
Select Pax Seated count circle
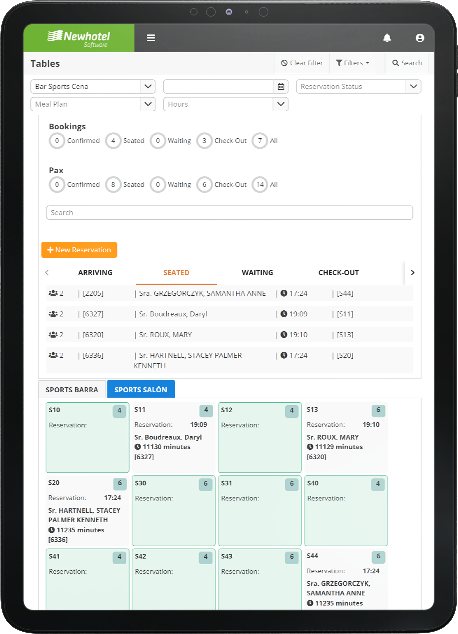tap(113, 184)
